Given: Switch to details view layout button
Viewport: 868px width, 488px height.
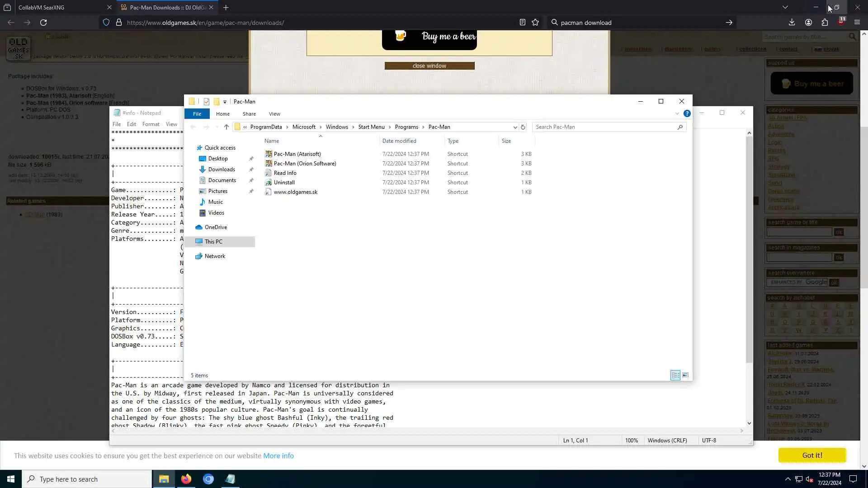Looking at the screenshot, I should (x=675, y=375).
